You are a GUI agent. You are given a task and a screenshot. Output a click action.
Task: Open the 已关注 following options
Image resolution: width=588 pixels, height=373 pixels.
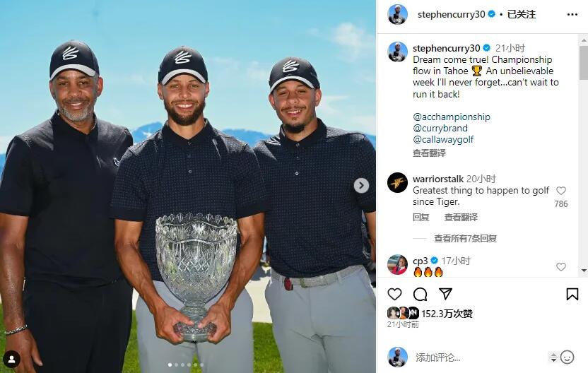point(522,14)
